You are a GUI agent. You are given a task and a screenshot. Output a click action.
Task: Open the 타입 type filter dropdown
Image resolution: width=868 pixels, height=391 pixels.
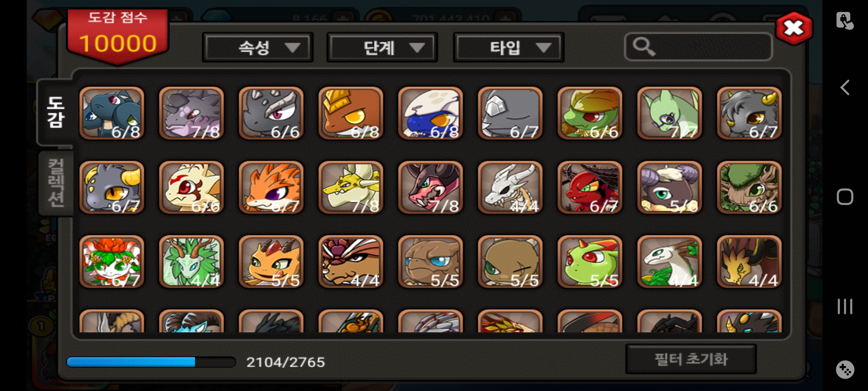(x=509, y=47)
